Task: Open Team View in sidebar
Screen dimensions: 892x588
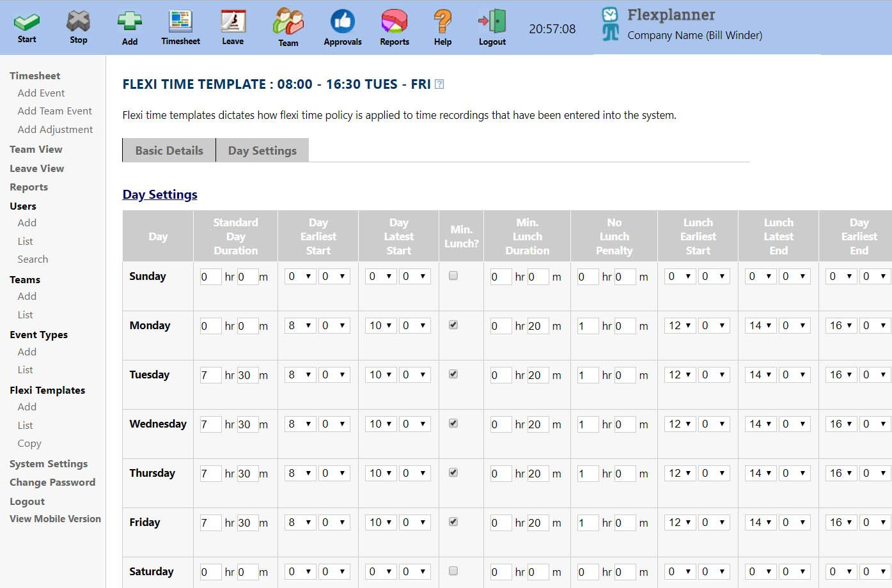Action: [36, 150]
